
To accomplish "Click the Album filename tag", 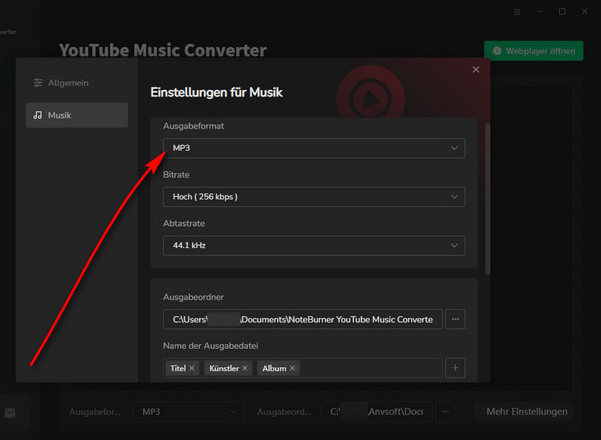I will [278, 368].
